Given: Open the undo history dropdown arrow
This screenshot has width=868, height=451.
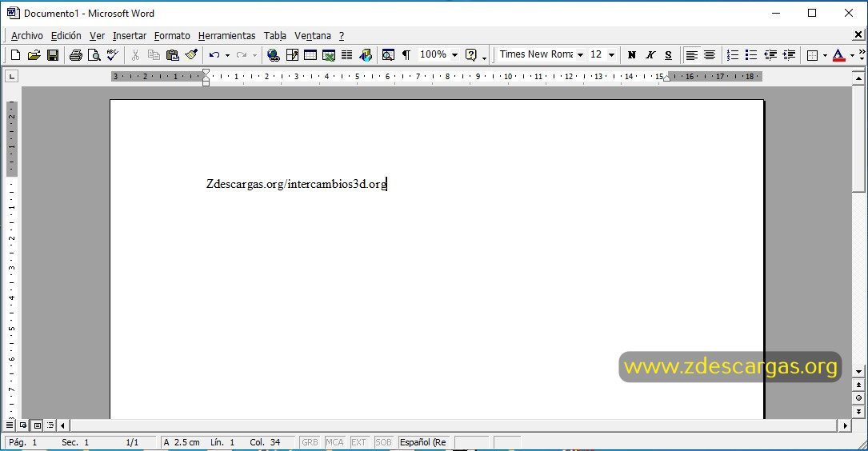Looking at the screenshot, I should (x=227, y=55).
